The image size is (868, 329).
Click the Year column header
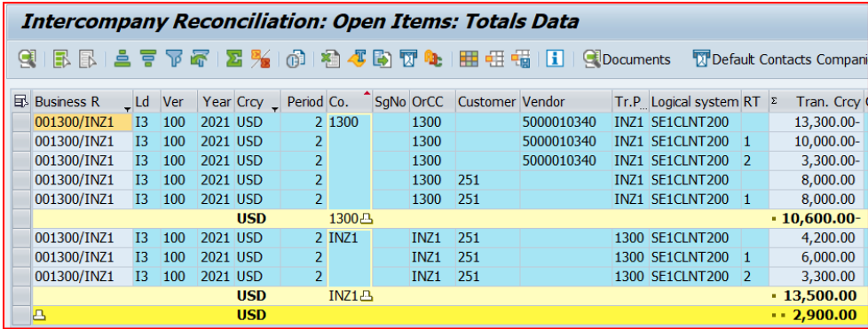pyautogui.click(x=217, y=102)
